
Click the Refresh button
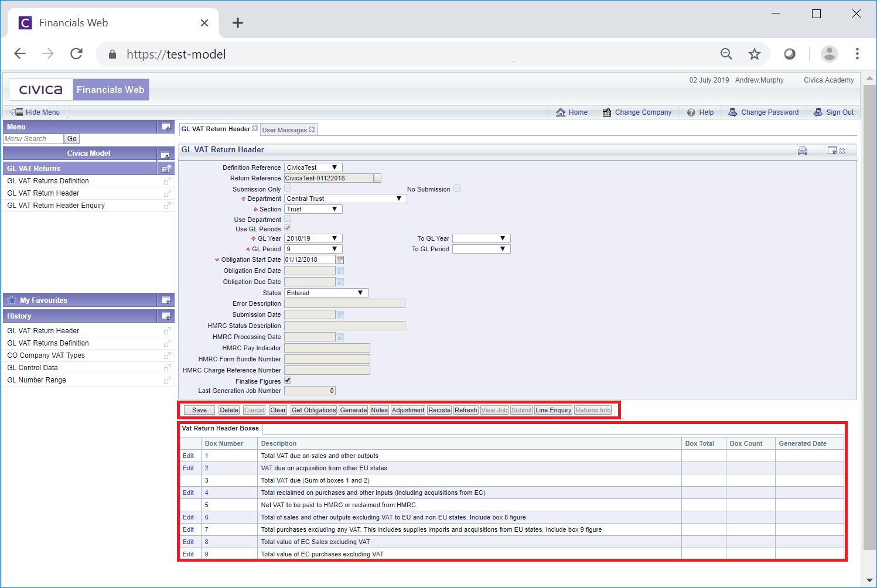[x=466, y=410]
